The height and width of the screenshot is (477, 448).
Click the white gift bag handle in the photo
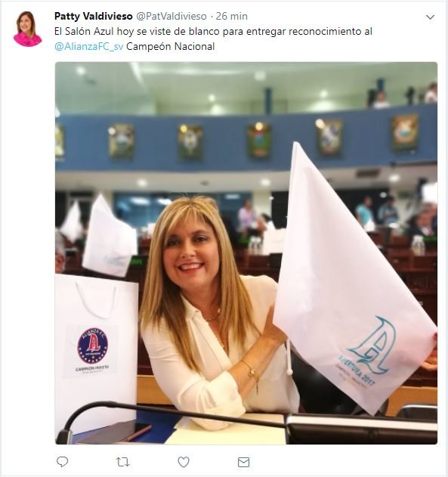click(x=96, y=301)
